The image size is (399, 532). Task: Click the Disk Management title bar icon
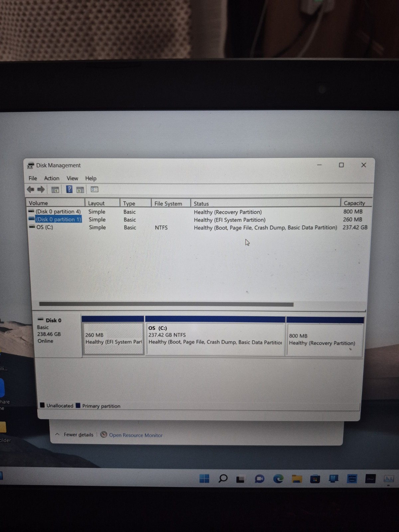[31, 165]
